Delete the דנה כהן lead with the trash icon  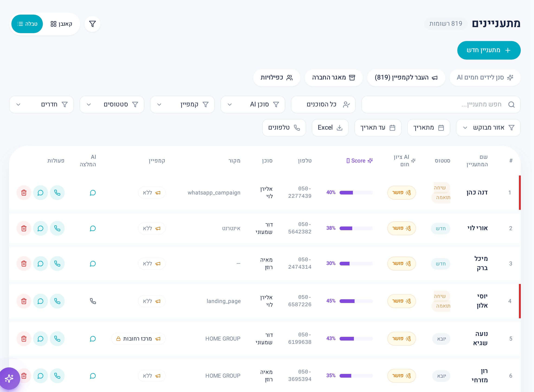pyautogui.click(x=24, y=192)
